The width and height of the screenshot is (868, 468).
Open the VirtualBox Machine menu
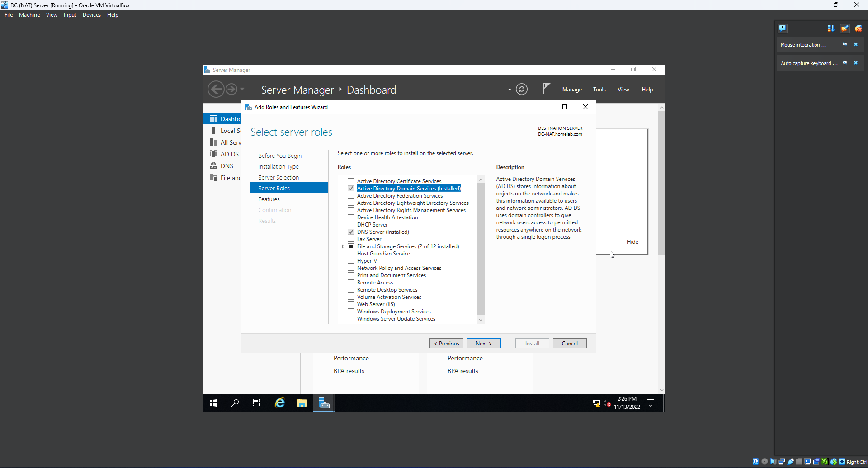point(29,15)
